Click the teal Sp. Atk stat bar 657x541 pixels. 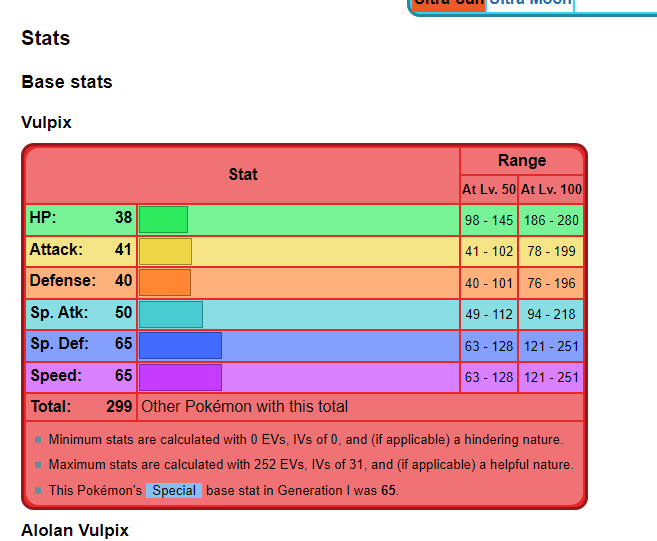171,314
